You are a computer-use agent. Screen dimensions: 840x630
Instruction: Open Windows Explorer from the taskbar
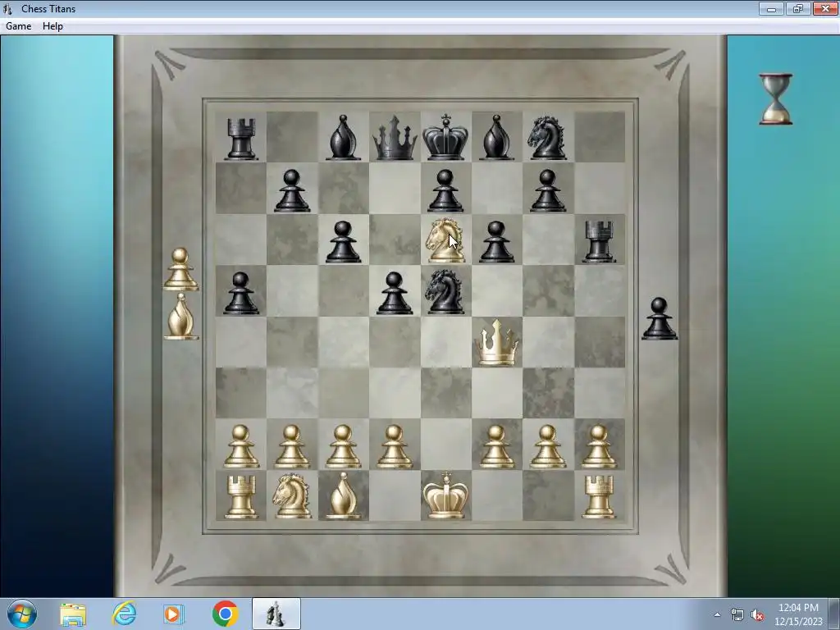coord(73,614)
